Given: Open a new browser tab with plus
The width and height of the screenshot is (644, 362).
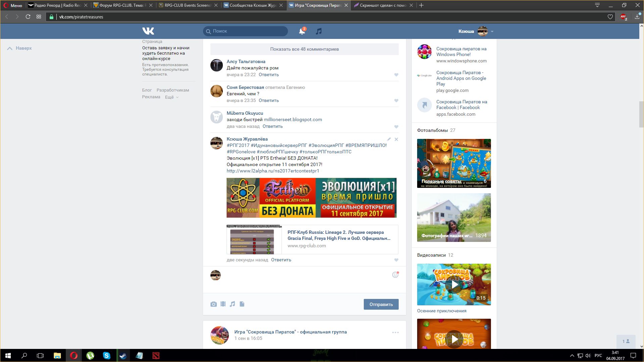Looking at the screenshot, I should point(422,5).
